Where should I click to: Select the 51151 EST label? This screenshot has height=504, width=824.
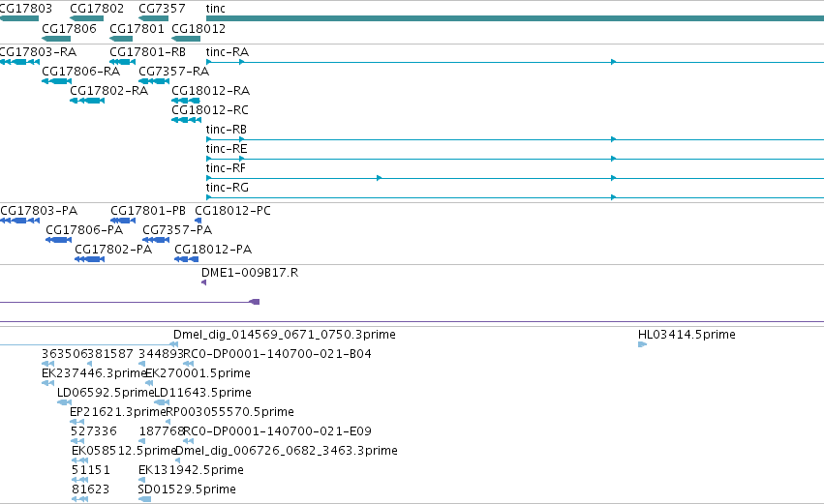tap(91, 470)
